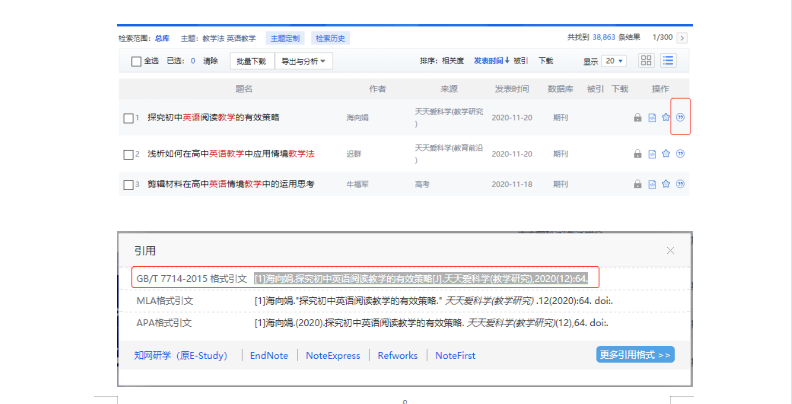Click the quote icon for result 3
Viewport: 792px width, 404px height.
click(680, 183)
